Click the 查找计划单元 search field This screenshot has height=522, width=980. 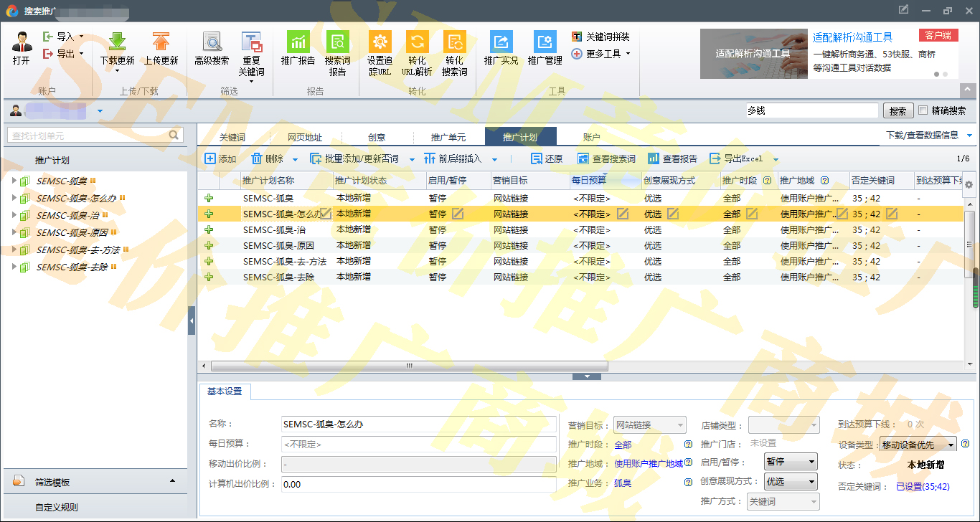(x=88, y=135)
